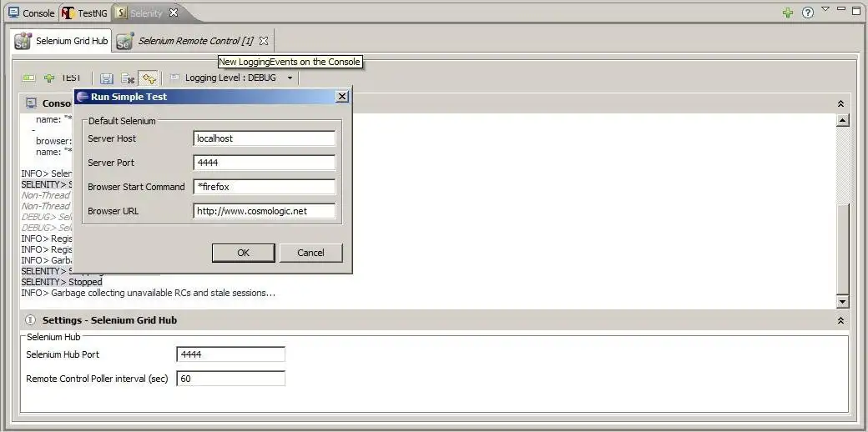This screenshot has width=868, height=432.
Task: Switch to the TestNG view tab
Action: [85, 13]
